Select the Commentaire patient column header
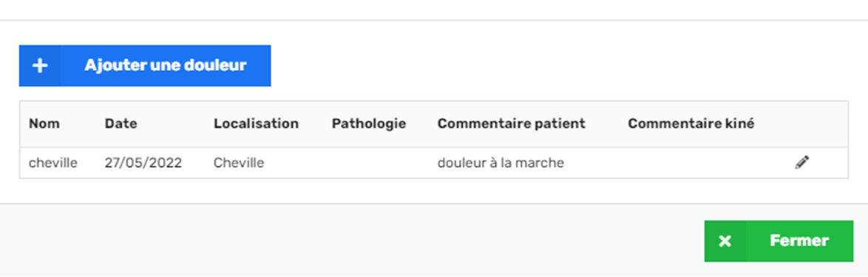This screenshot has height=277, width=868. point(512,124)
